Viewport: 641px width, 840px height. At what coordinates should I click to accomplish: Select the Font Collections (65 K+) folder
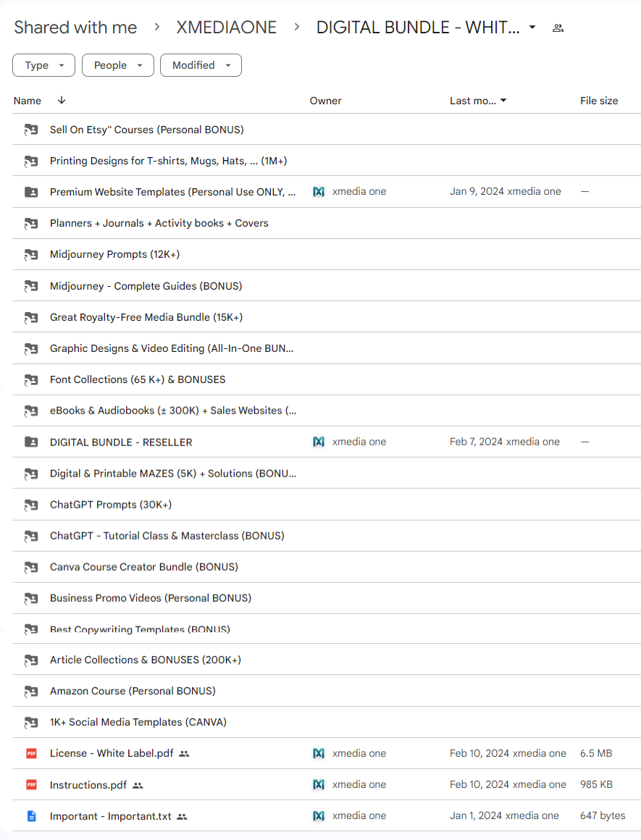coord(138,379)
